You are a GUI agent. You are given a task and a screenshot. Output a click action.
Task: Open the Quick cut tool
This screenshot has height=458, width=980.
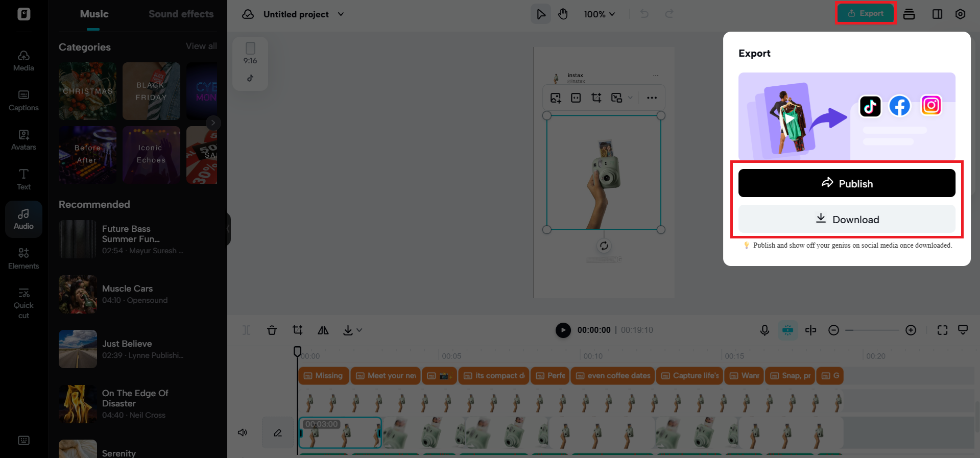[x=23, y=303]
